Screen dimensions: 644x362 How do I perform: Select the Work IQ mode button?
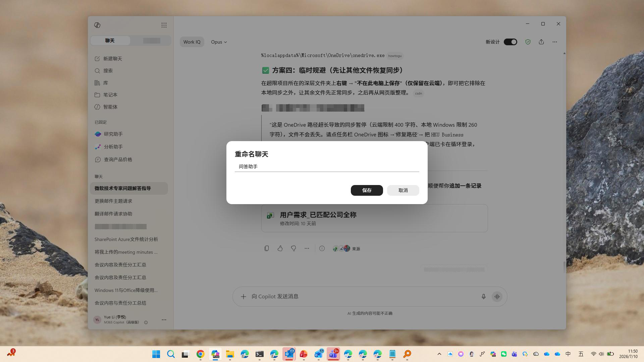coord(192,42)
